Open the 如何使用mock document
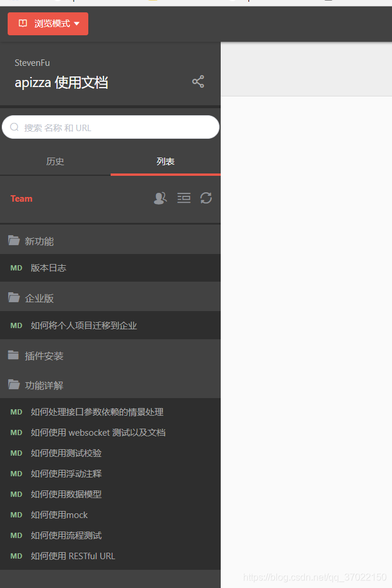This screenshot has height=588, width=392. point(111,515)
